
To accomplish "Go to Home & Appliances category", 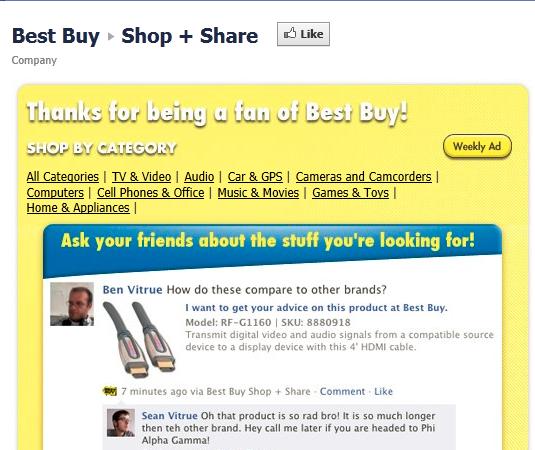I will (78, 208).
